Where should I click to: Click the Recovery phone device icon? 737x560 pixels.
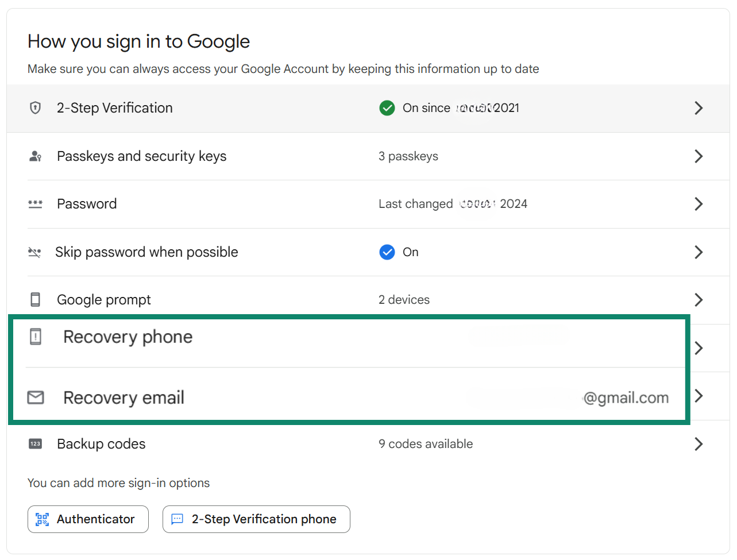click(x=35, y=338)
